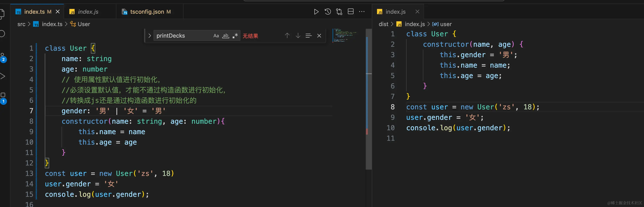Toggle Match Case in find widget

click(x=216, y=36)
